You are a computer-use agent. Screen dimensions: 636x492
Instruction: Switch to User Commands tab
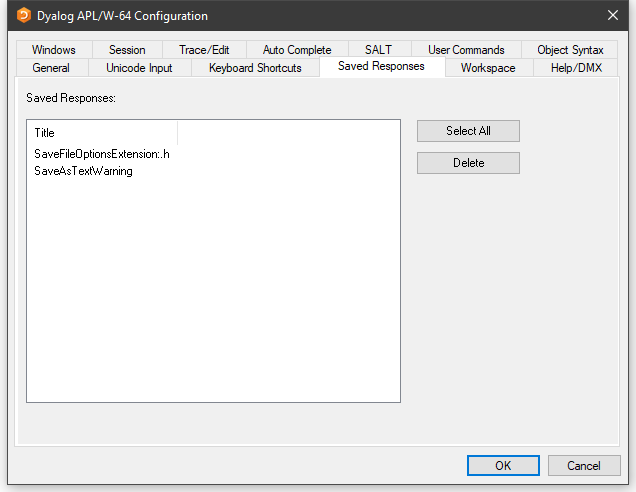466,50
